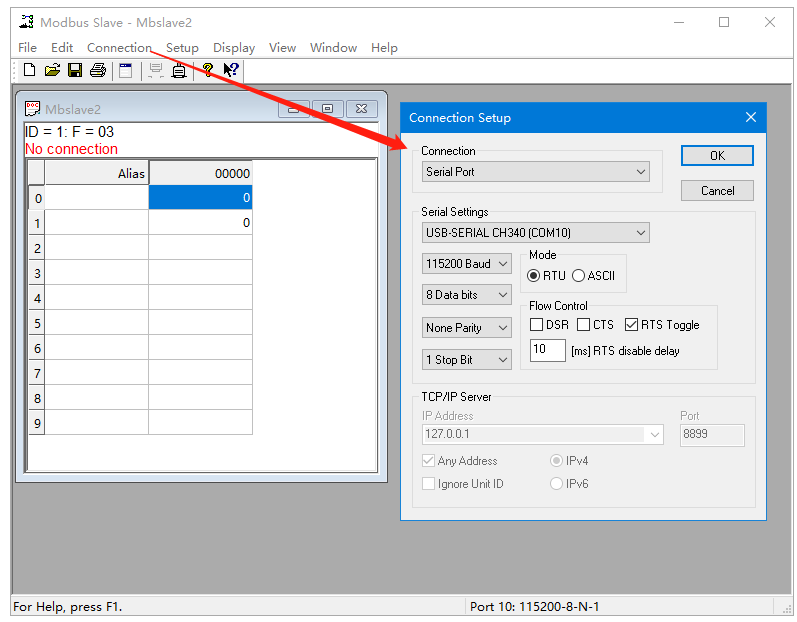Open the None Parity dropdown

pos(467,328)
